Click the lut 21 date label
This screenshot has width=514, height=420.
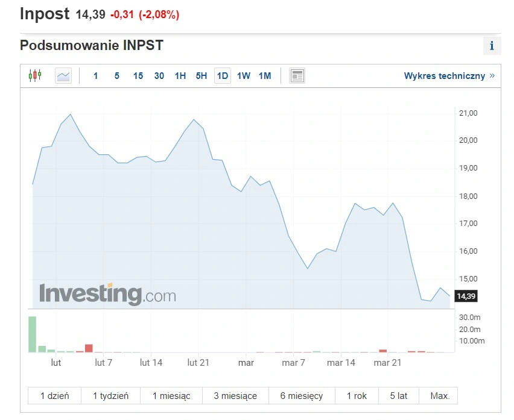tap(198, 363)
